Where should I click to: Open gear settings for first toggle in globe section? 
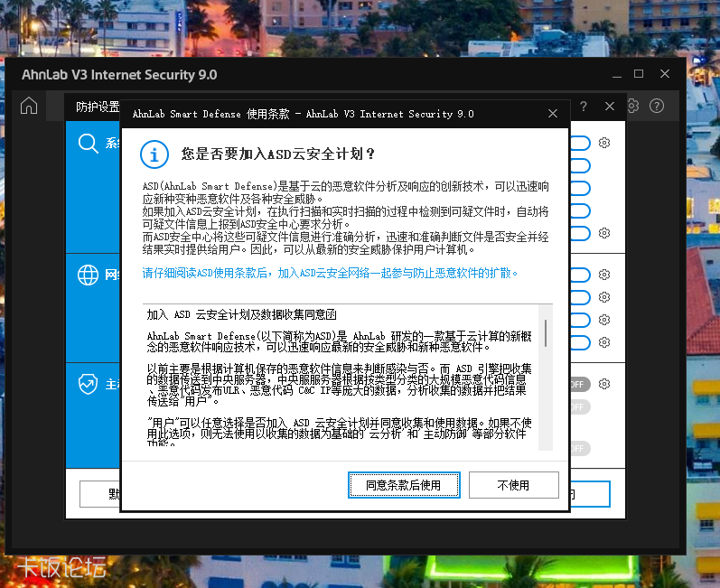[604, 275]
